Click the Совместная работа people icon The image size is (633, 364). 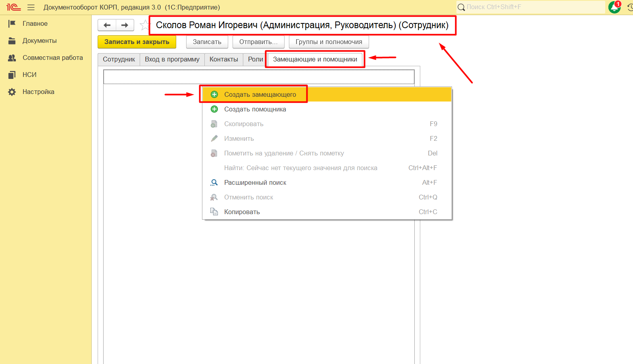point(12,58)
